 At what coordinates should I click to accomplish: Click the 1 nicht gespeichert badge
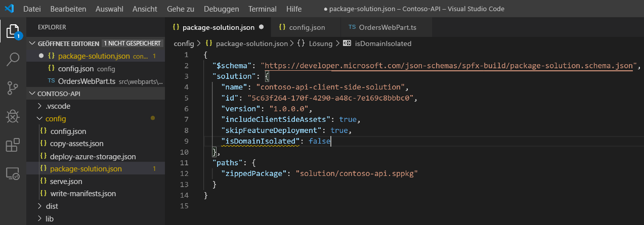(132, 43)
